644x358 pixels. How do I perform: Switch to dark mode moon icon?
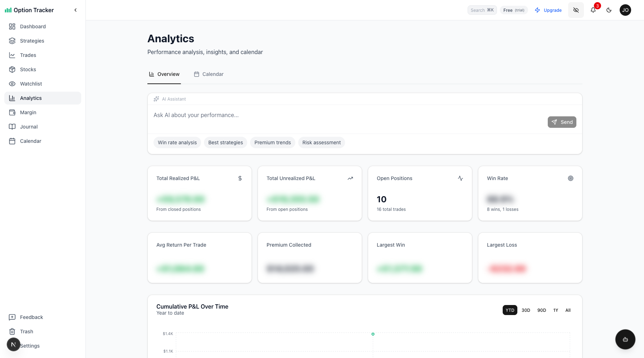609,10
